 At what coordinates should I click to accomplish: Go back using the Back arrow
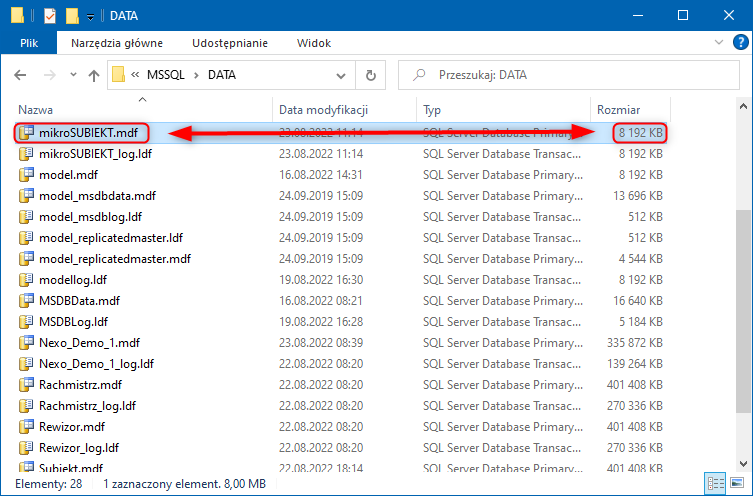pos(21,75)
